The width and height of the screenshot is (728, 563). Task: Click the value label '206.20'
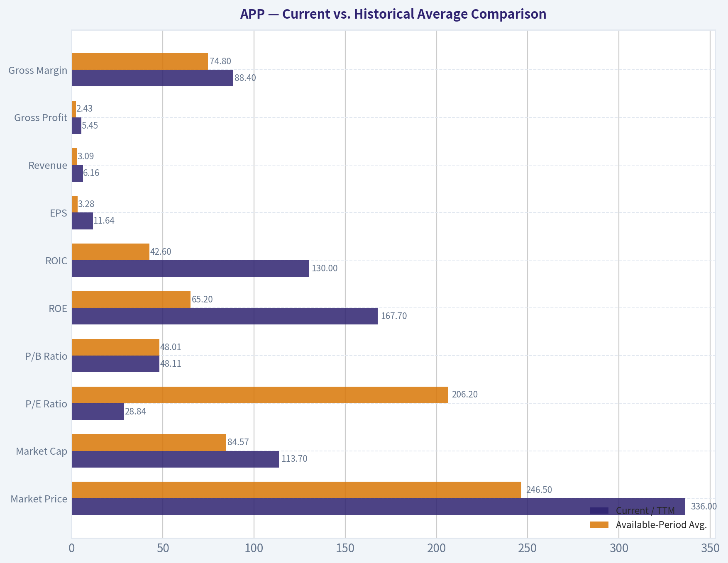(465, 394)
